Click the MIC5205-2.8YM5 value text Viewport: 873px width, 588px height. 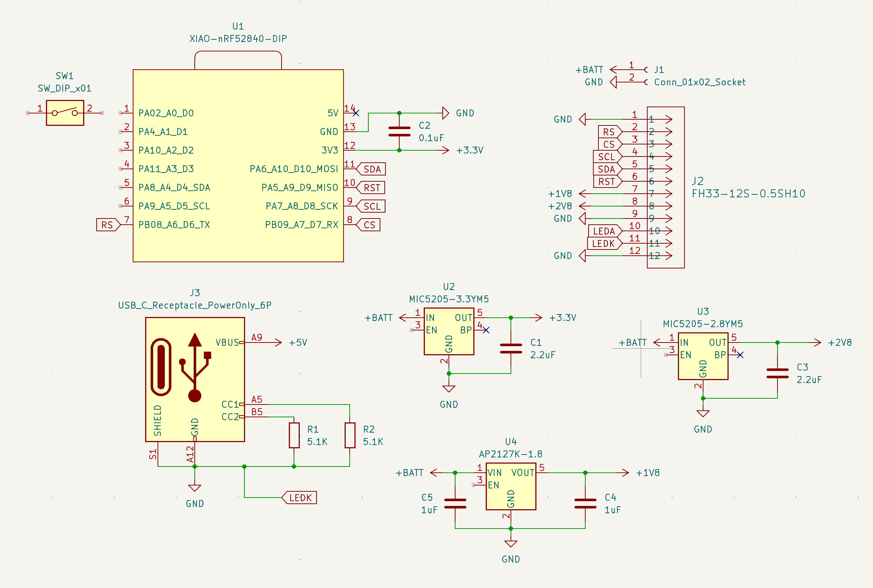click(x=703, y=324)
